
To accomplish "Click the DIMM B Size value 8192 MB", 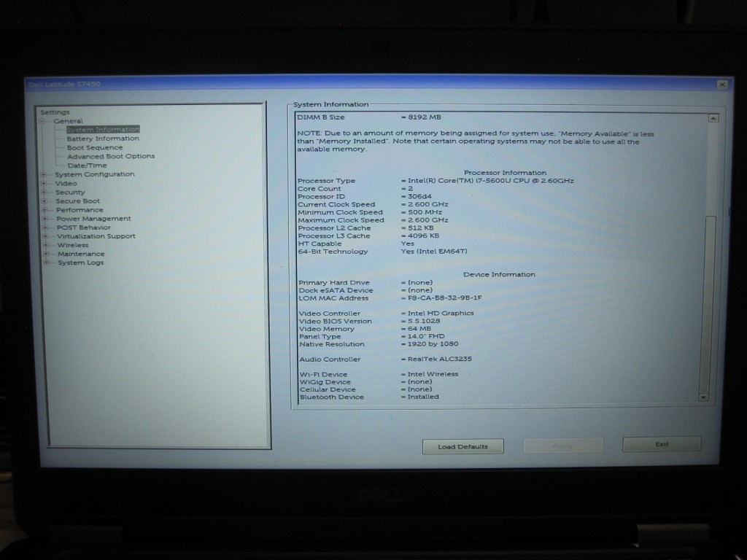I will click(x=424, y=117).
